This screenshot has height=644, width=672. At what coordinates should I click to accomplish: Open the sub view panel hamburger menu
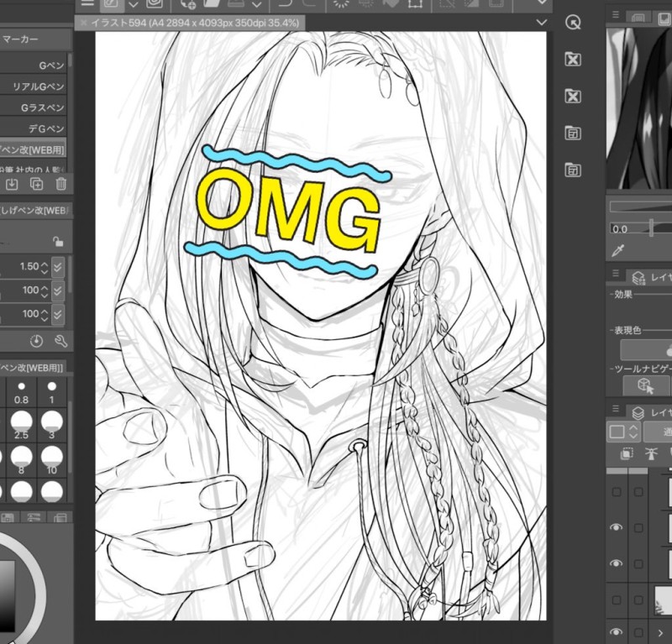(x=616, y=15)
